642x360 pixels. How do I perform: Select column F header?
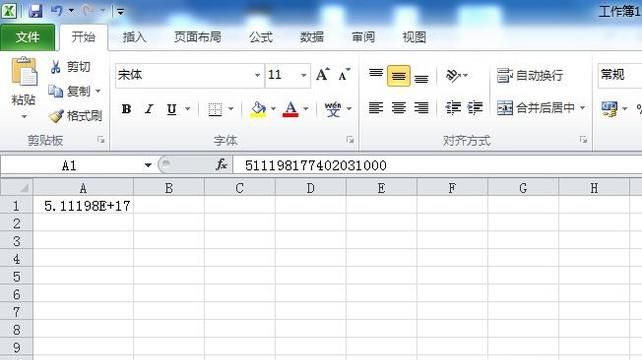click(452, 188)
